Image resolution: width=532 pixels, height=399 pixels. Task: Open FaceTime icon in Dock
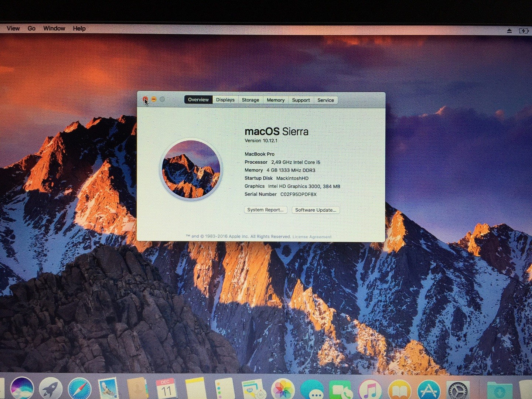(x=341, y=390)
